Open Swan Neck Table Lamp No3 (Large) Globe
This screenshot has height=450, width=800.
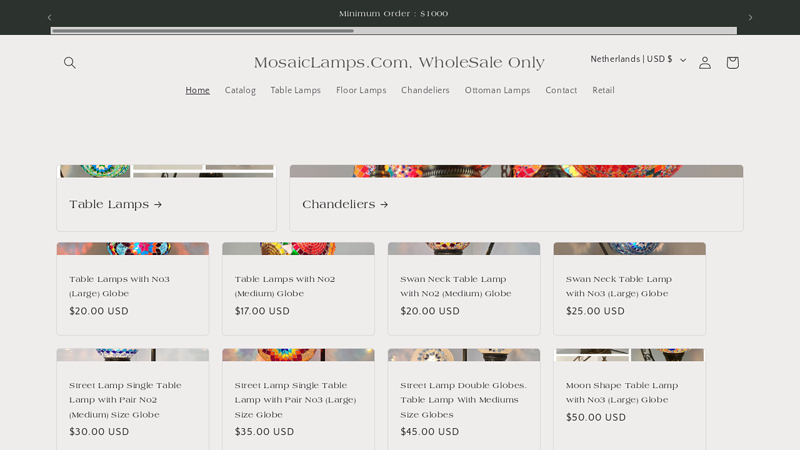click(x=618, y=286)
